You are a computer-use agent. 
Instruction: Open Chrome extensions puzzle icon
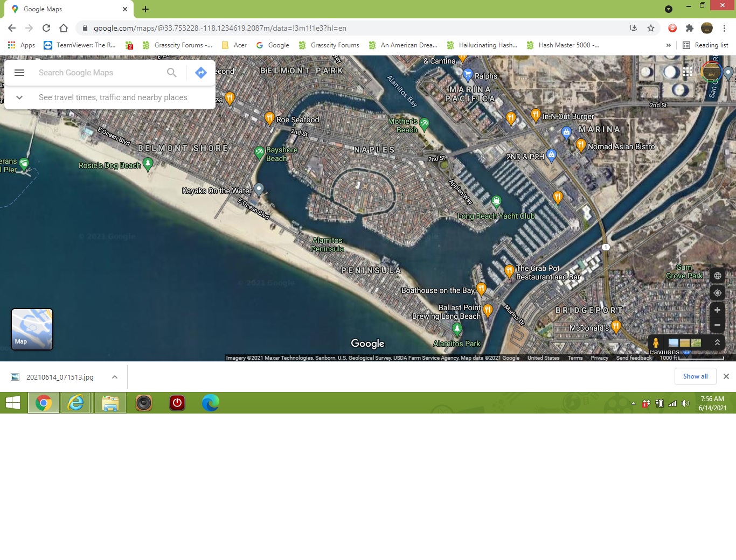[690, 28]
